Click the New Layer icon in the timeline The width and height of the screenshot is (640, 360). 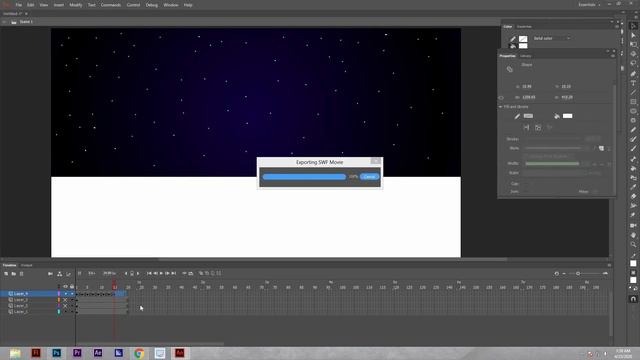pos(6,273)
